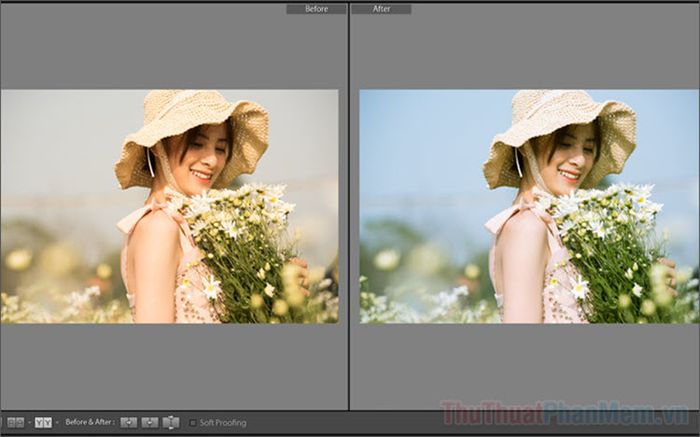Click the 'Before & After :' toolbar label
The width and height of the screenshot is (700, 437).
(x=90, y=422)
